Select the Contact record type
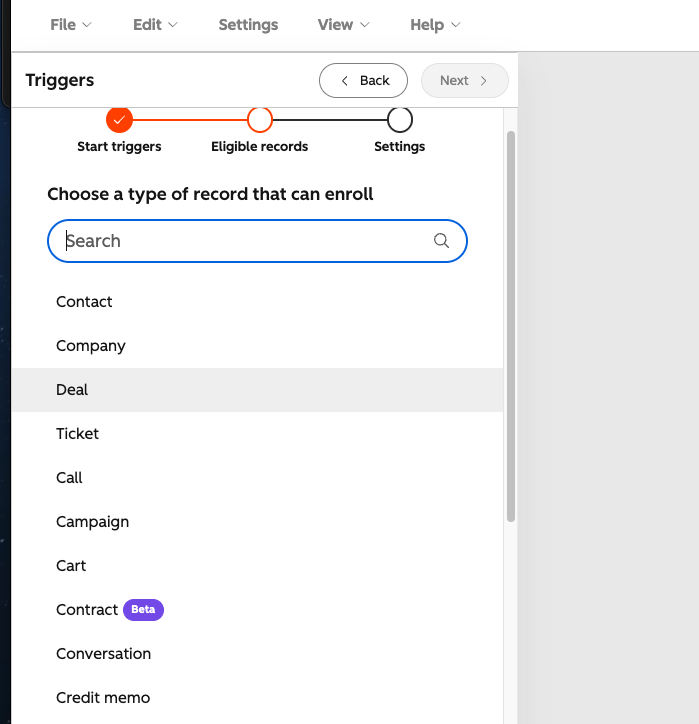 click(257, 302)
